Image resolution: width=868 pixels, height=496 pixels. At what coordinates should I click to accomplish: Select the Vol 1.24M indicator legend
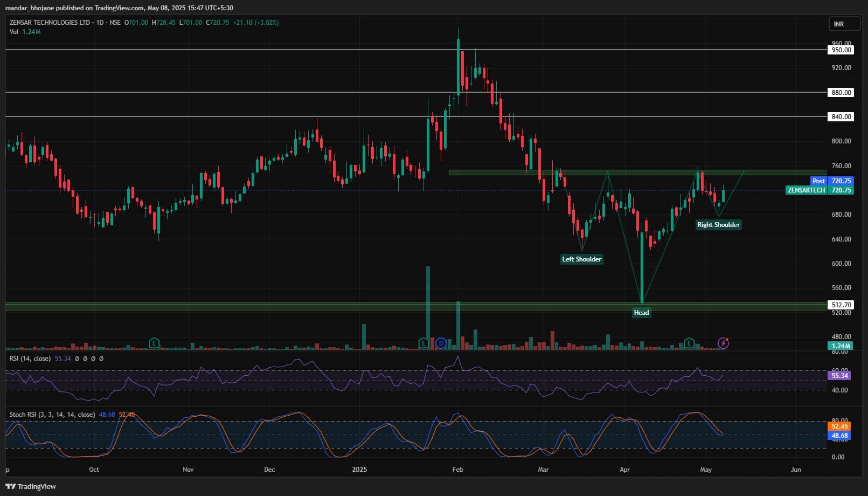click(x=25, y=32)
